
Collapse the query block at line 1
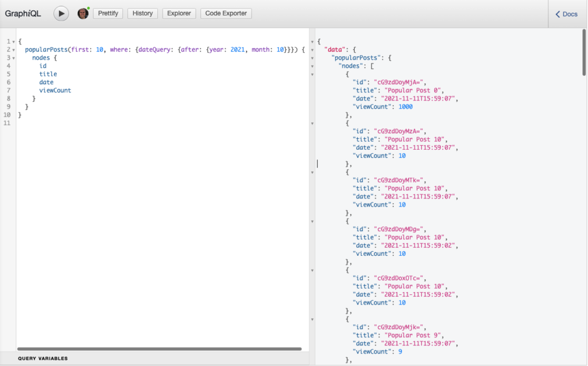pyautogui.click(x=13, y=42)
